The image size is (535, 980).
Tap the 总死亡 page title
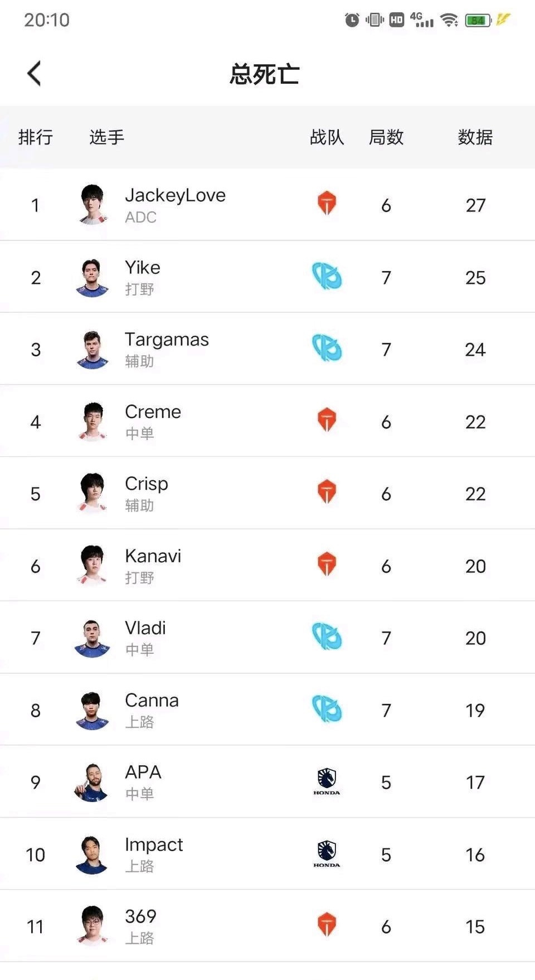[265, 74]
